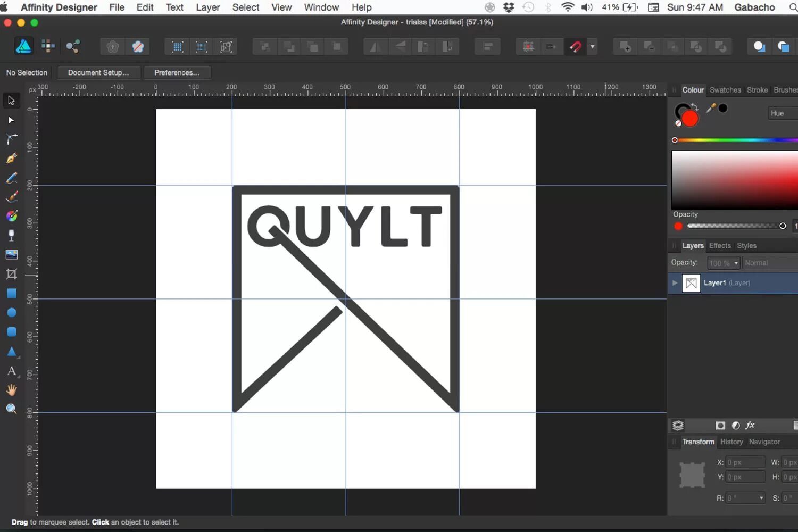Switch to the Pixel Persona
798x532 pixels.
tap(48, 46)
